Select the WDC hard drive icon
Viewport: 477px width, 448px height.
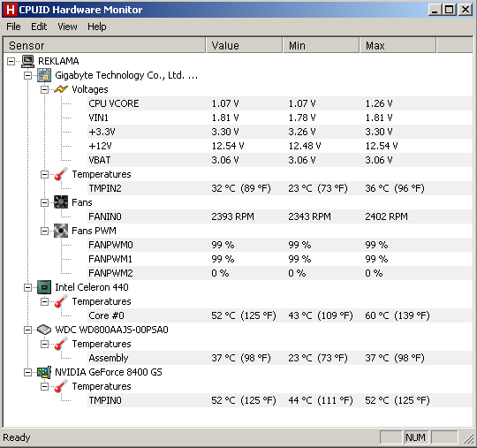[44, 330]
